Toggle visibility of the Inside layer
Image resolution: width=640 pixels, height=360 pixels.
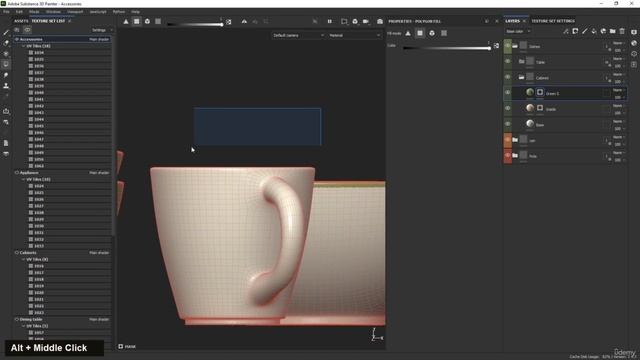[x=508, y=109]
